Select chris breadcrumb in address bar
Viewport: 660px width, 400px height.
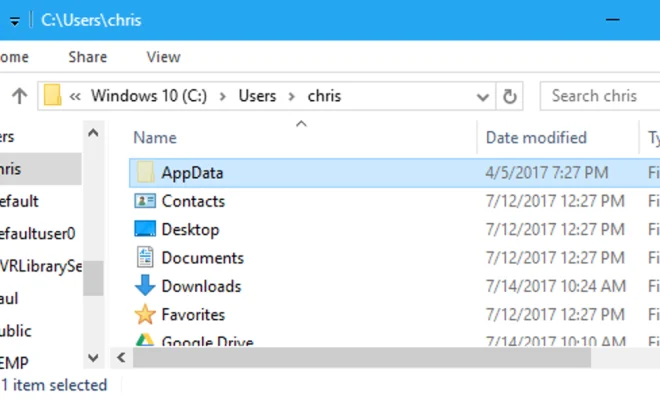[324, 96]
